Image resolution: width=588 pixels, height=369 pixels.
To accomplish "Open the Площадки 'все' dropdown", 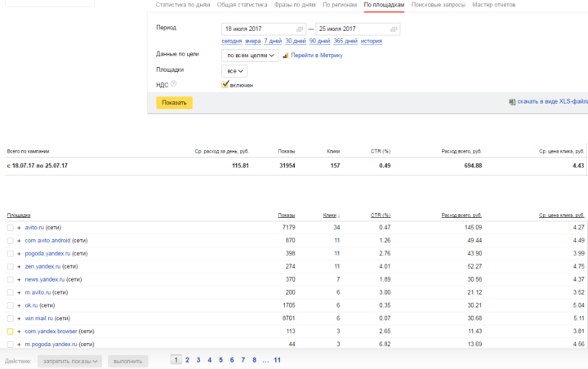I will [x=234, y=71].
